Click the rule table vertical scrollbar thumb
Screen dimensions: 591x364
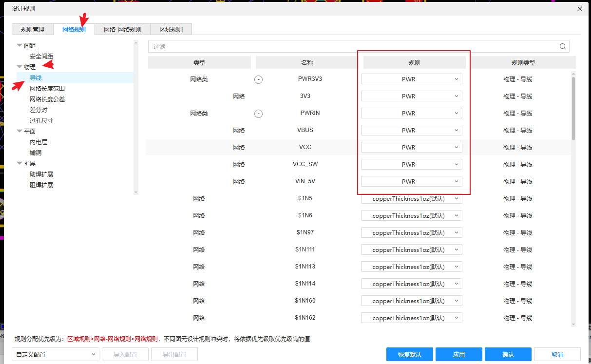[573, 108]
